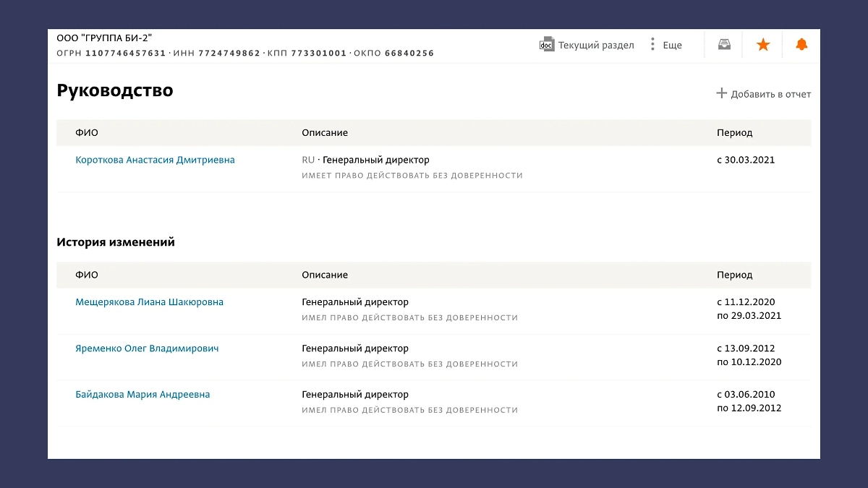This screenshot has height=488, width=868.
Task: Open the Текущий раздел download options
Action: tap(595, 44)
